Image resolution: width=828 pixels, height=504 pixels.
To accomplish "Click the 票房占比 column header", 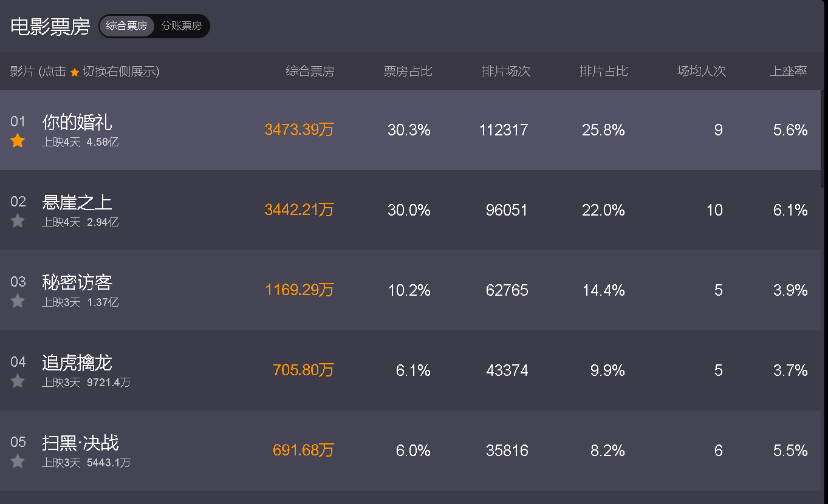I will click(x=408, y=72).
